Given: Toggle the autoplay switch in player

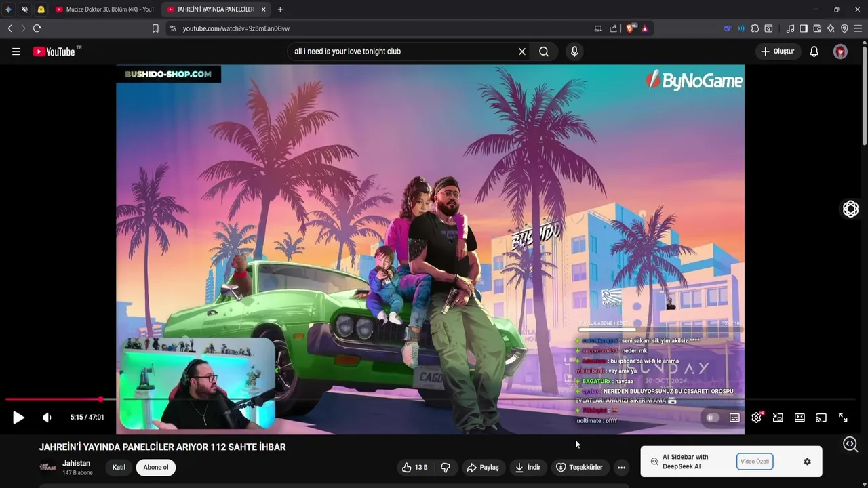Looking at the screenshot, I should click(712, 418).
